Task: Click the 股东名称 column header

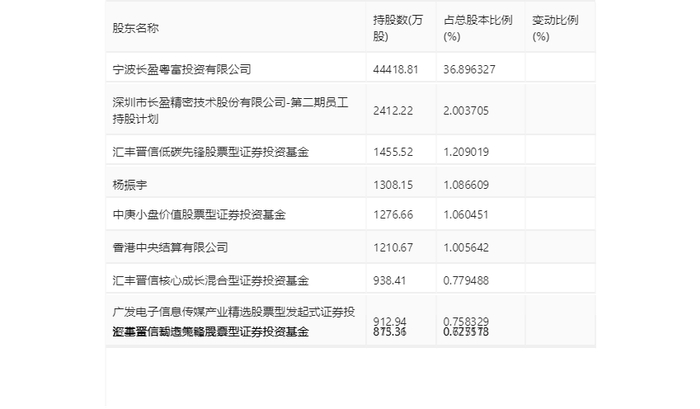Action: point(136,28)
